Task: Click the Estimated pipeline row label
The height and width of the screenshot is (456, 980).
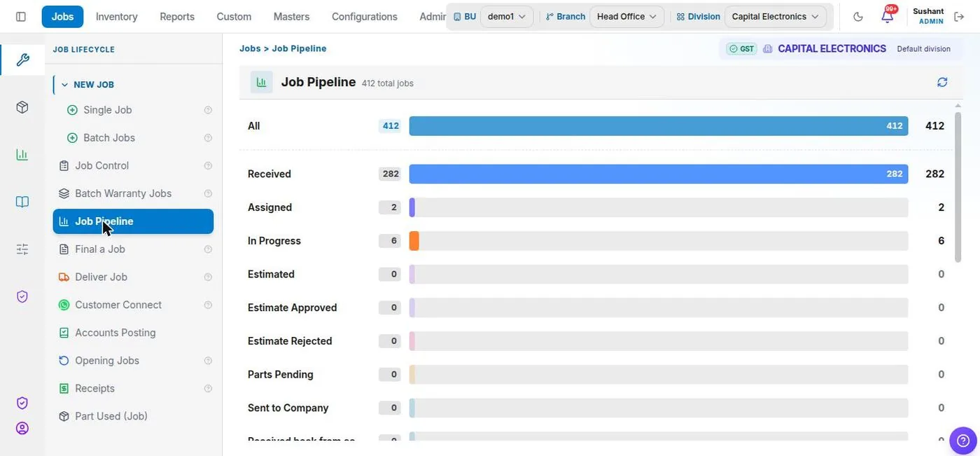Action: [271, 275]
